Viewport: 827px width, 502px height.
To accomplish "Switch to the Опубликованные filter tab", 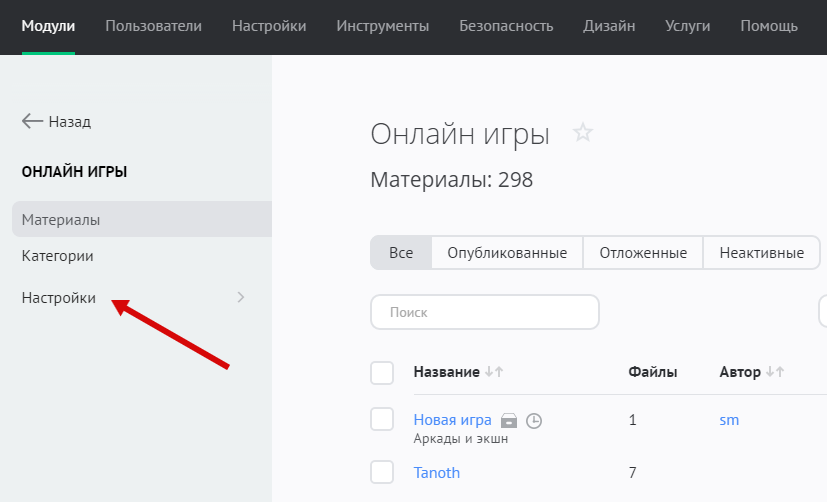I will coord(507,253).
